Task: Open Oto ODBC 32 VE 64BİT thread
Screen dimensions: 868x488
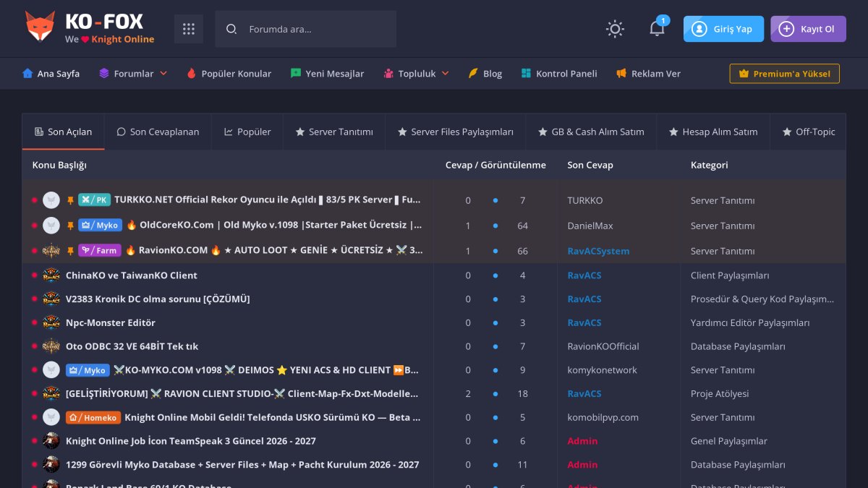Action: click(132, 346)
